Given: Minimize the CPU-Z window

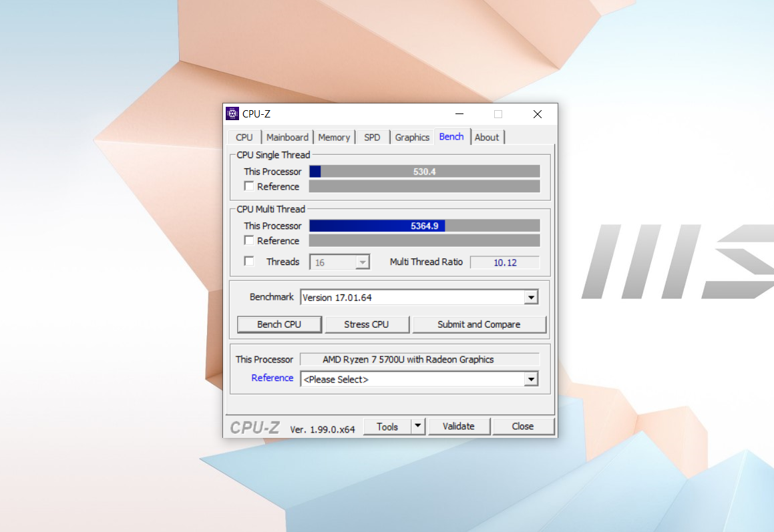Looking at the screenshot, I should coord(459,114).
